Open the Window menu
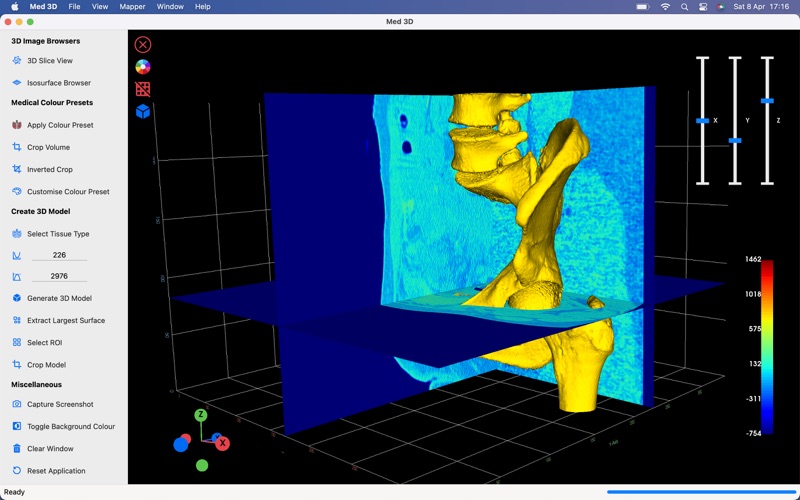 pos(170,7)
